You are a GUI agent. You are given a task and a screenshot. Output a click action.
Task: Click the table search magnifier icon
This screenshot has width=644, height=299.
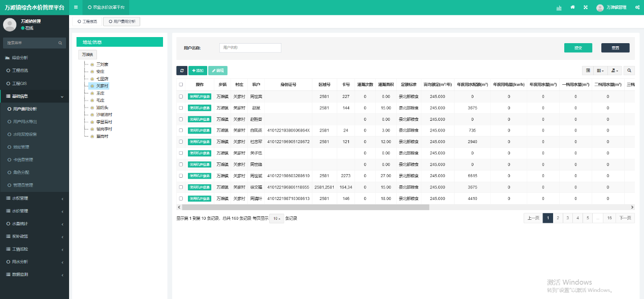click(x=629, y=71)
